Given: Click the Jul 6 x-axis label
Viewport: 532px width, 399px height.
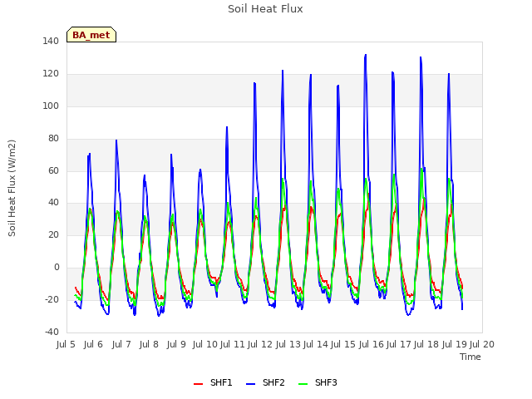Looking at the screenshot, I should 93,344.
